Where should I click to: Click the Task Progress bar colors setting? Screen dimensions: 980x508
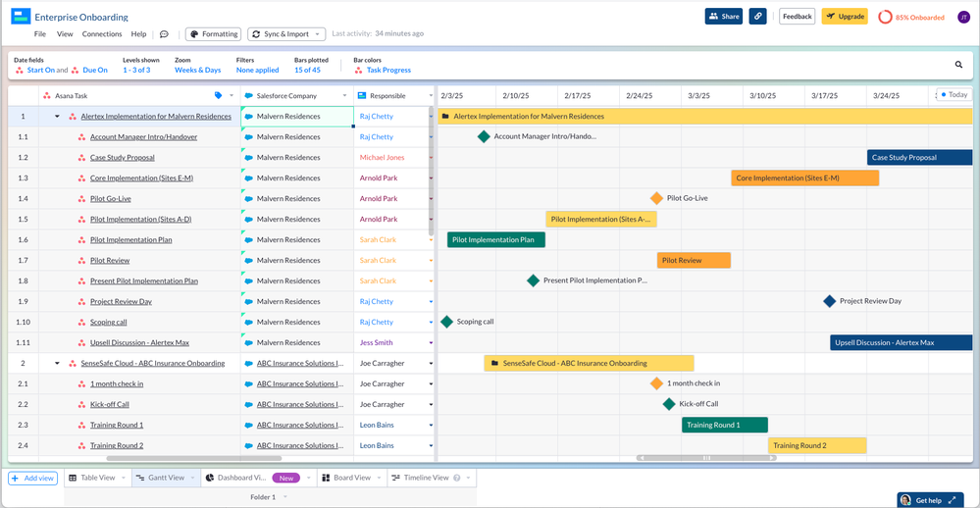[388, 70]
